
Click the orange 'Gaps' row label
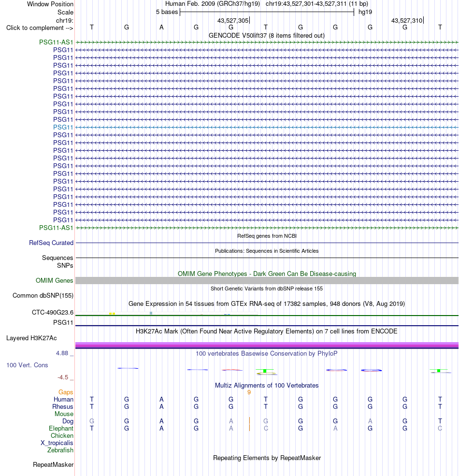click(x=66, y=392)
